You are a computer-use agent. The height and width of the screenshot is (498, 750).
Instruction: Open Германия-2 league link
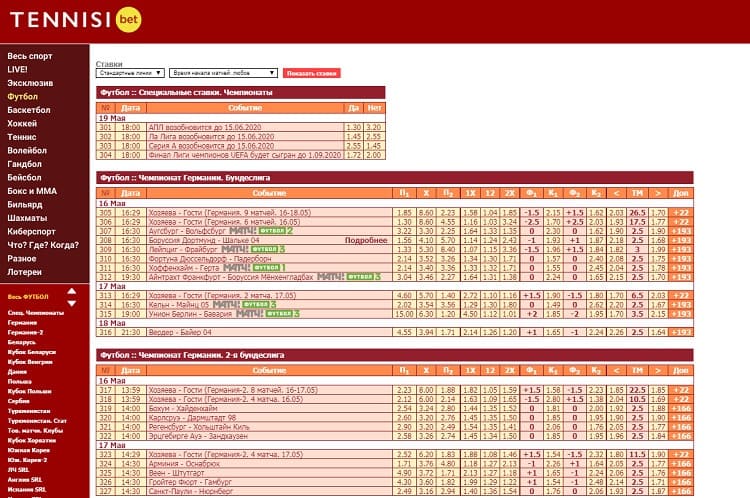tap(25, 332)
